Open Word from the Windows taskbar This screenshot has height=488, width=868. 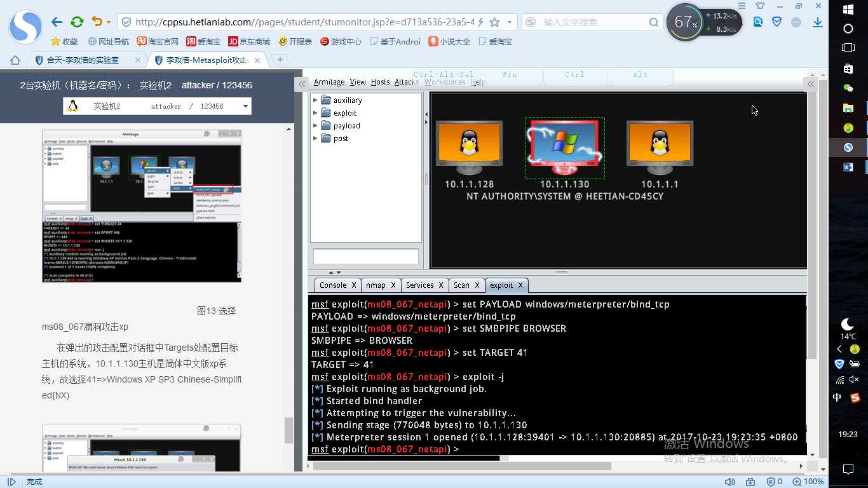848,167
